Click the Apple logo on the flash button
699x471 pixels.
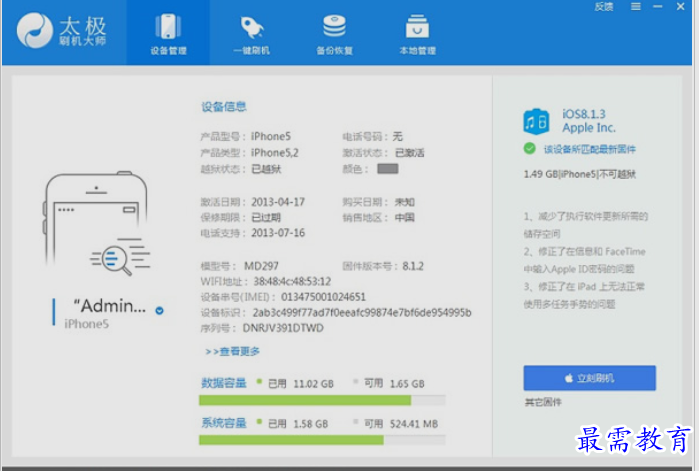coord(569,378)
